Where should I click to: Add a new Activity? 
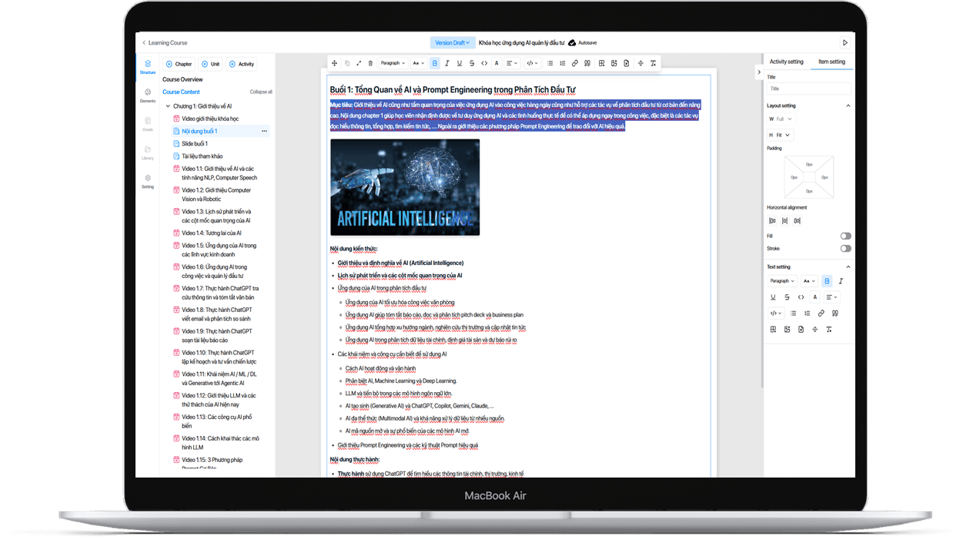[241, 64]
